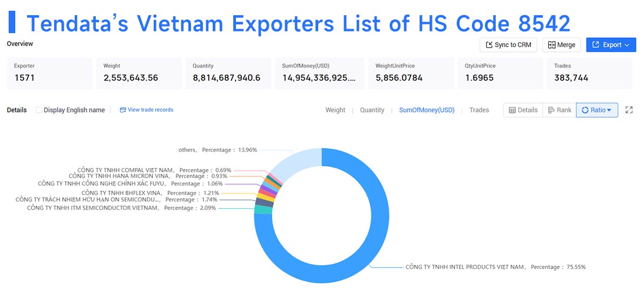
Task: Click the trade records list icon
Action: click(x=123, y=110)
